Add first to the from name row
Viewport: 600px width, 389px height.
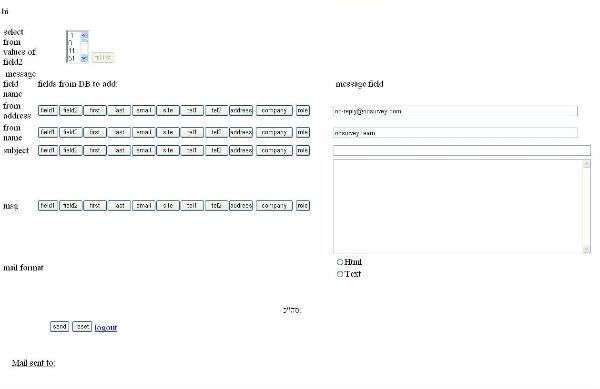coord(95,132)
